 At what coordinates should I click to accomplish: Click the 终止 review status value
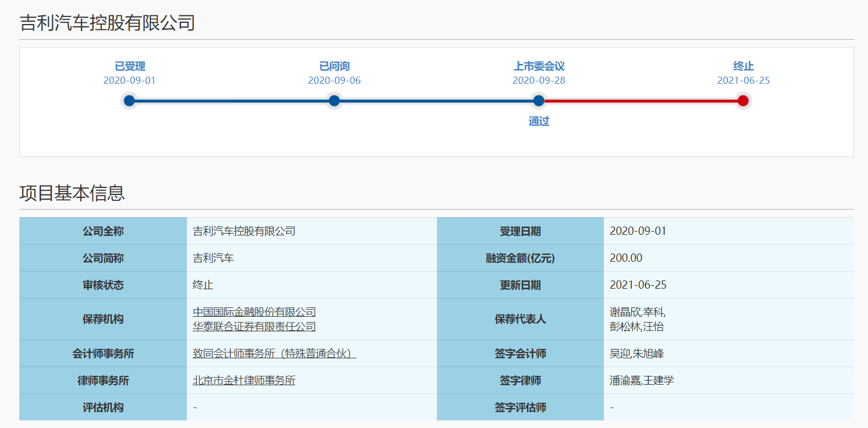pos(203,285)
